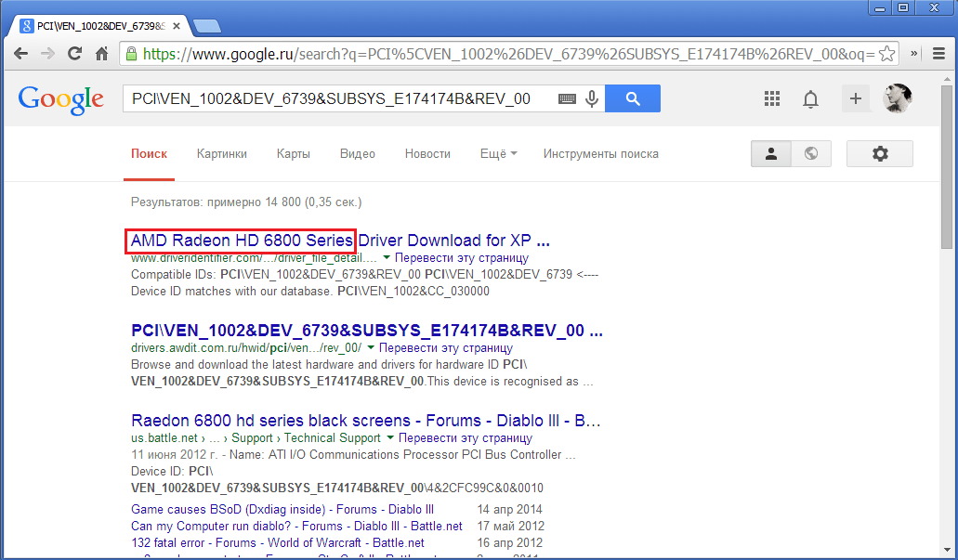Image resolution: width=958 pixels, height=560 pixels.
Task: Minimize the Chrome window
Action: coord(880,8)
